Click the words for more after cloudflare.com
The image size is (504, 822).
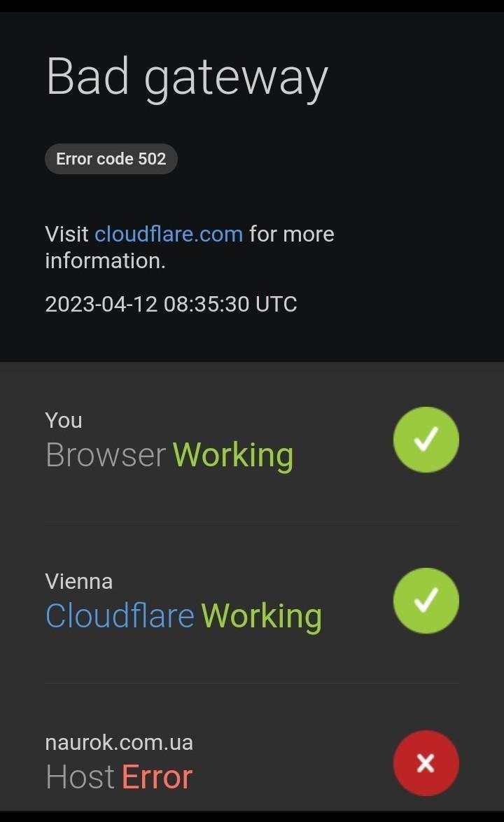click(292, 234)
